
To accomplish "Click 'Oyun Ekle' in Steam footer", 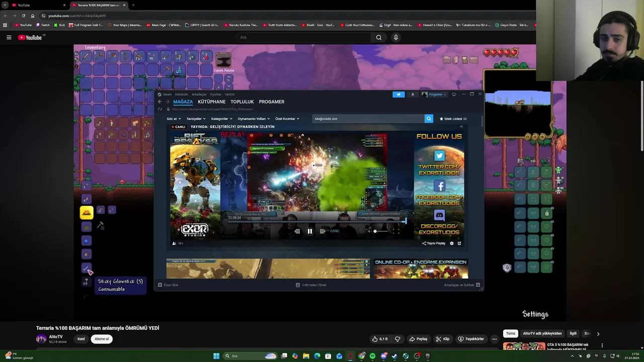I will (168, 285).
